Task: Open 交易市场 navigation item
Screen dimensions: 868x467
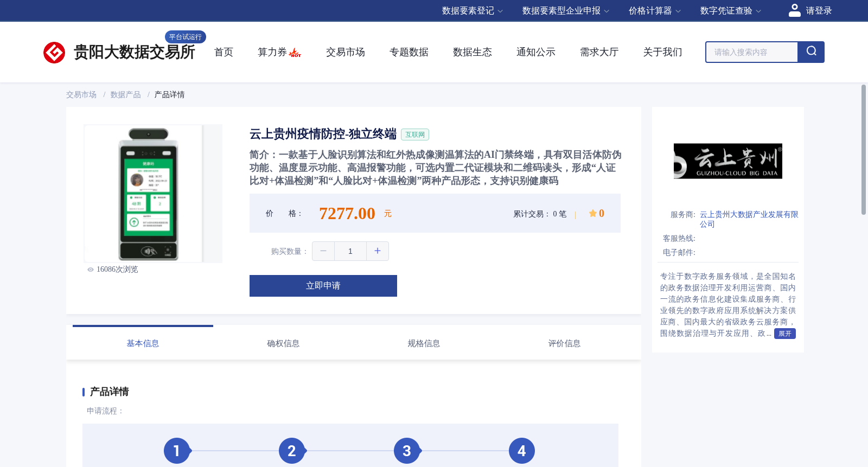Action: pyautogui.click(x=346, y=52)
